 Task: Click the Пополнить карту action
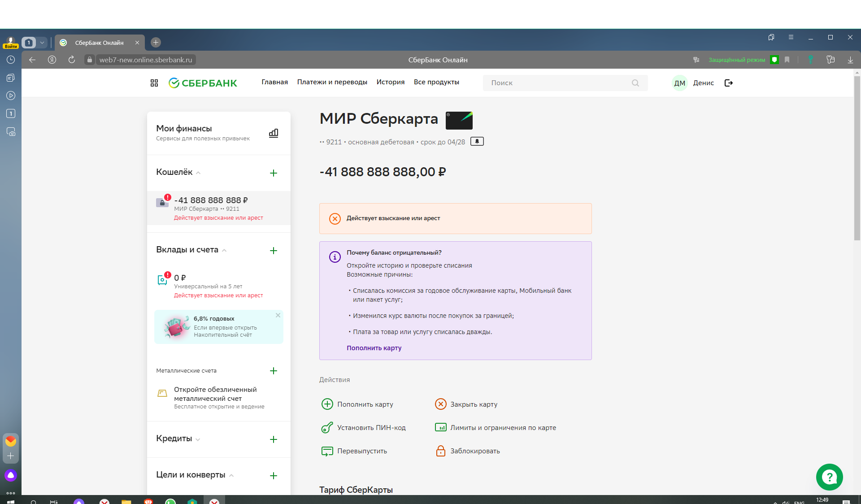[357, 404]
